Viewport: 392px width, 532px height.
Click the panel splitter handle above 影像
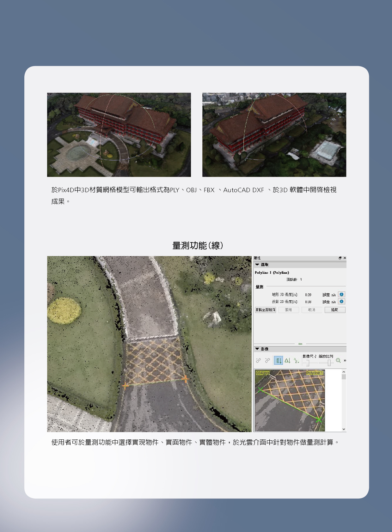point(300,344)
